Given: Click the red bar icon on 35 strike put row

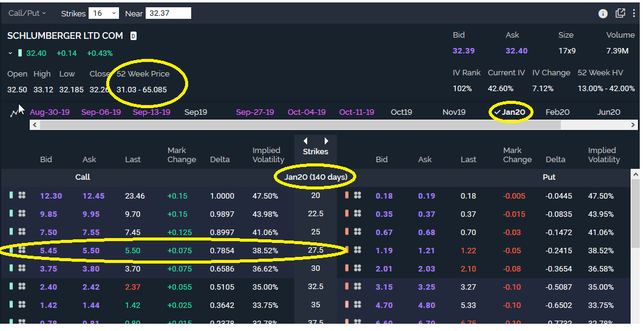Looking at the screenshot, I should tap(347, 305).
